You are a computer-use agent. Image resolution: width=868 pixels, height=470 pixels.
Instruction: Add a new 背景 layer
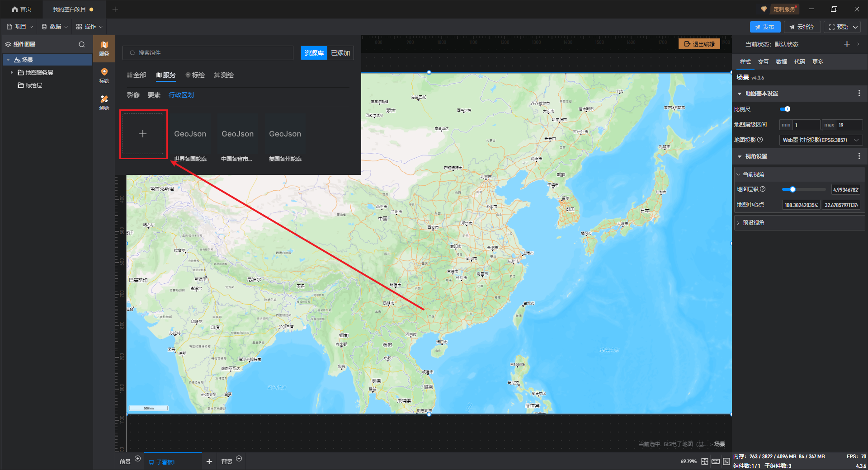pos(239,459)
